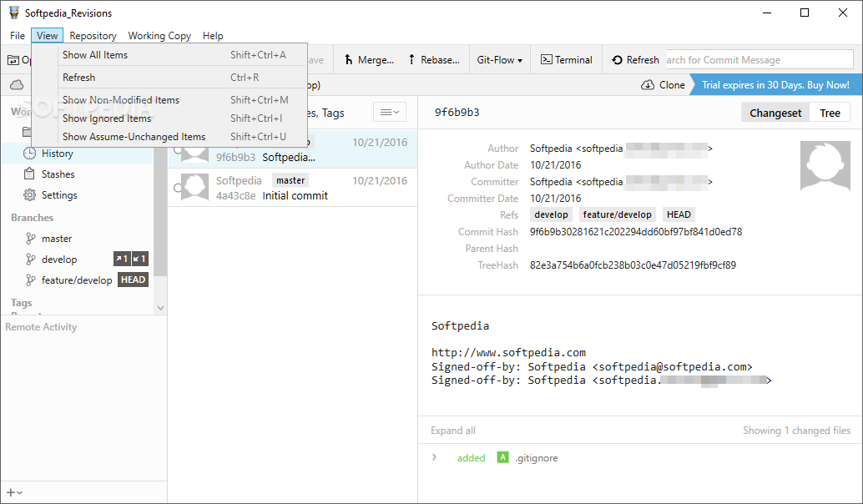
Task: Open the Git-Flow dropdown
Action: [499, 60]
